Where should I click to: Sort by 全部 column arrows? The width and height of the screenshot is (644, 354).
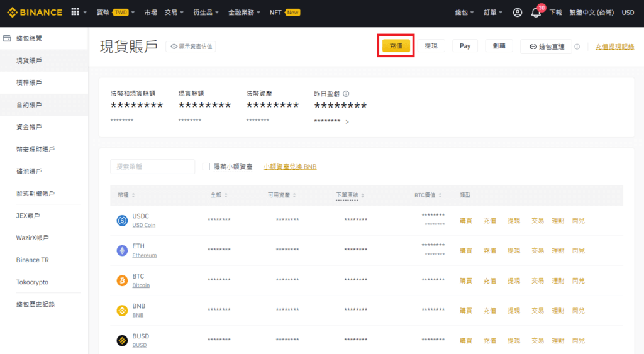click(x=226, y=195)
